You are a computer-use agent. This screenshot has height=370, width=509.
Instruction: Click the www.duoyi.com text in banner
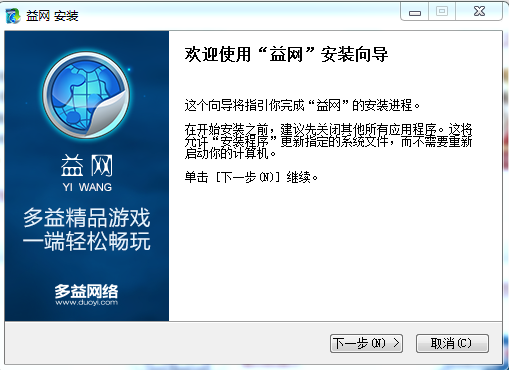87,302
